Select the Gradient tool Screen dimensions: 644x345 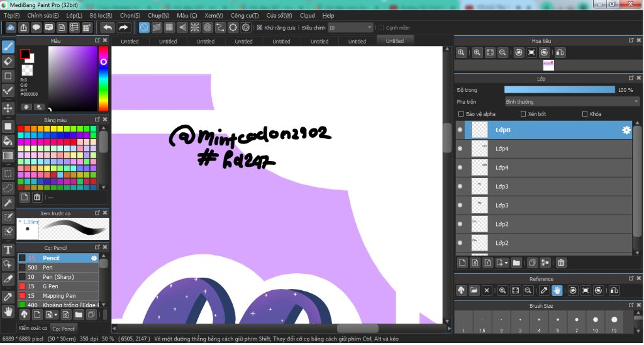tap(8, 156)
